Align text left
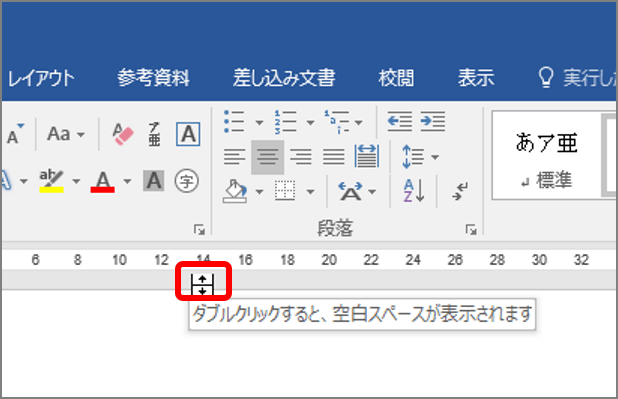This screenshot has width=618, height=399. point(235,157)
